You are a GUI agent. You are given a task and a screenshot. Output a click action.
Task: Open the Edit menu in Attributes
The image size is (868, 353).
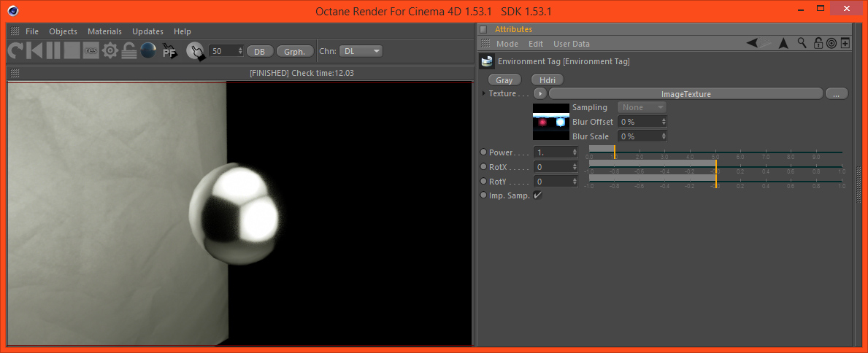[536, 44]
